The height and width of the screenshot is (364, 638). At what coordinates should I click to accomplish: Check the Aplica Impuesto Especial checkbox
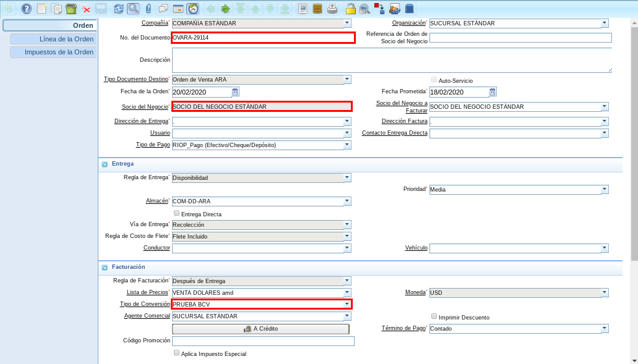pyautogui.click(x=177, y=353)
